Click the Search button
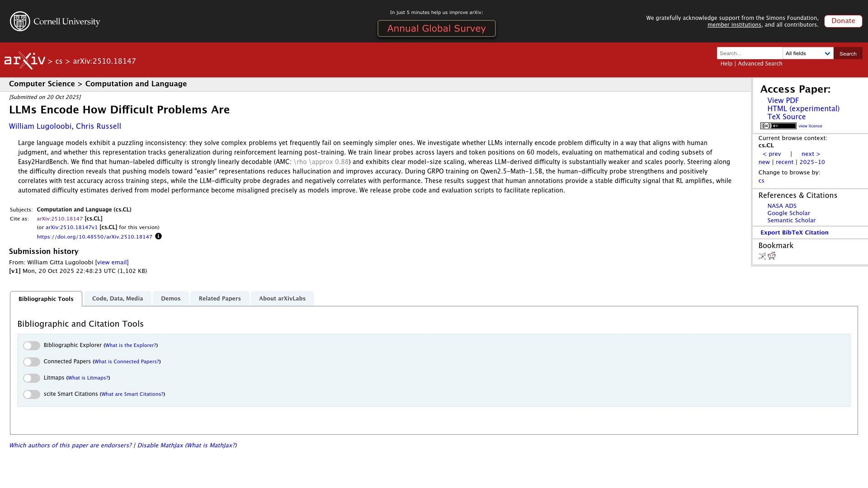The height and width of the screenshot is (488, 868). [848, 53]
